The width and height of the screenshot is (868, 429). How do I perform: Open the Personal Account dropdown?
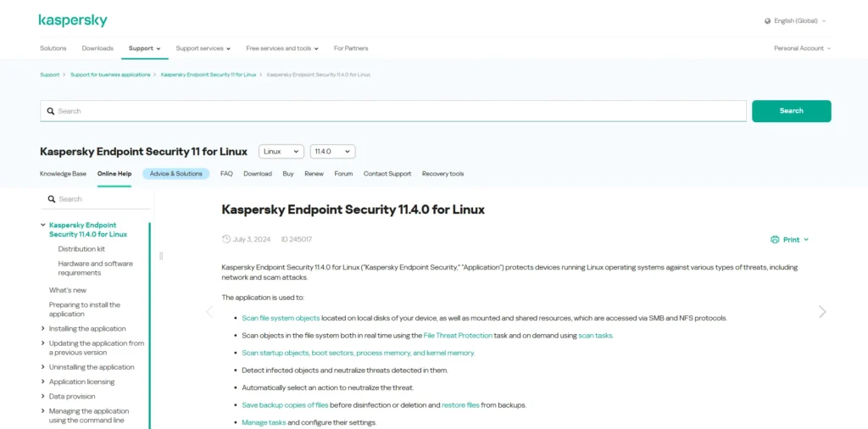click(x=802, y=48)
